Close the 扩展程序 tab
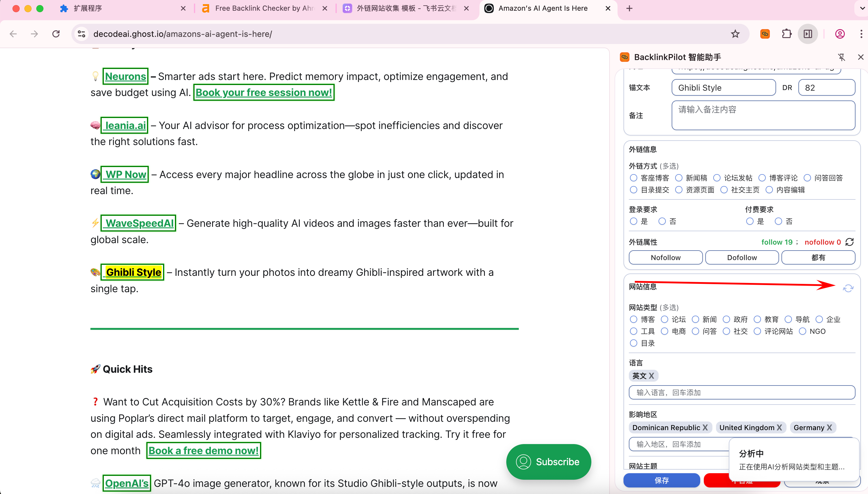 coord(183,9)
